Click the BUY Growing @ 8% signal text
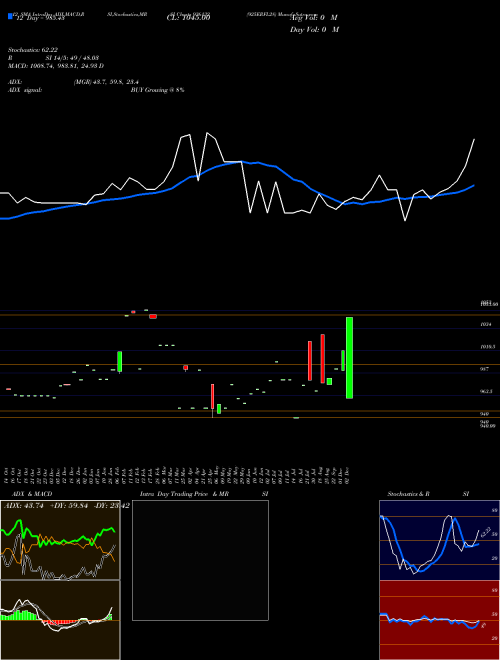500x660 pixels. [157, 90]
